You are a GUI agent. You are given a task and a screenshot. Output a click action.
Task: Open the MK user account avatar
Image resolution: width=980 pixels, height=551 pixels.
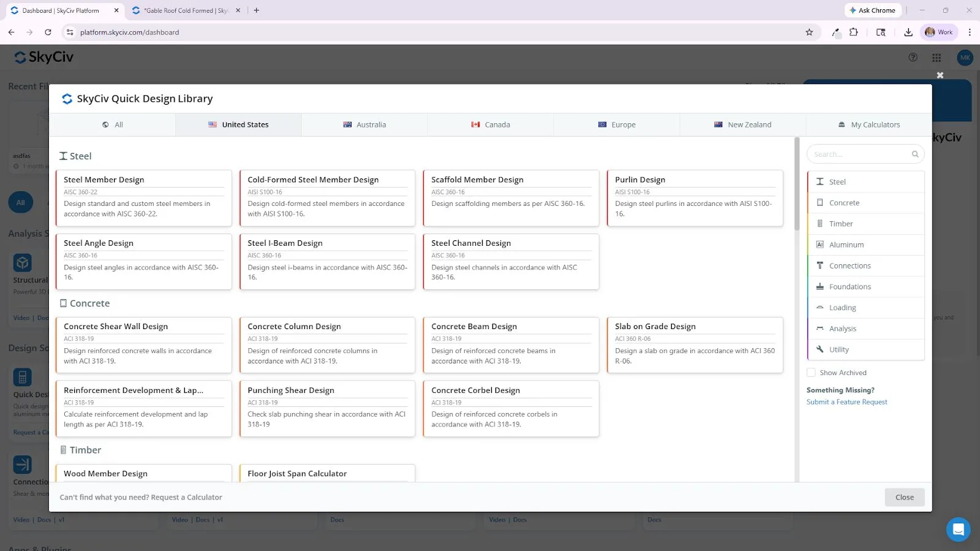[x=965, y=58]
